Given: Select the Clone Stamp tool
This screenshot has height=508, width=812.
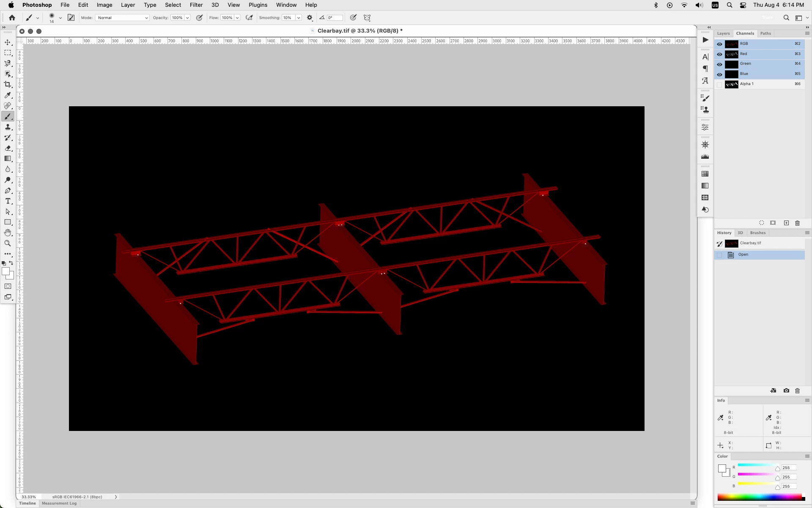Looking at the screenshot, I should pyautogui.click(x=8, y=127).
